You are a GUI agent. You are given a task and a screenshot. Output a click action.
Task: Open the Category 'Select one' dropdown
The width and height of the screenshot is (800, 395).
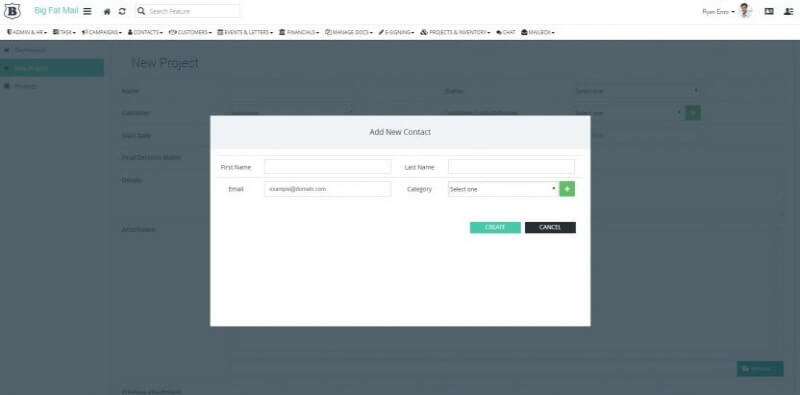click(503, 189)
